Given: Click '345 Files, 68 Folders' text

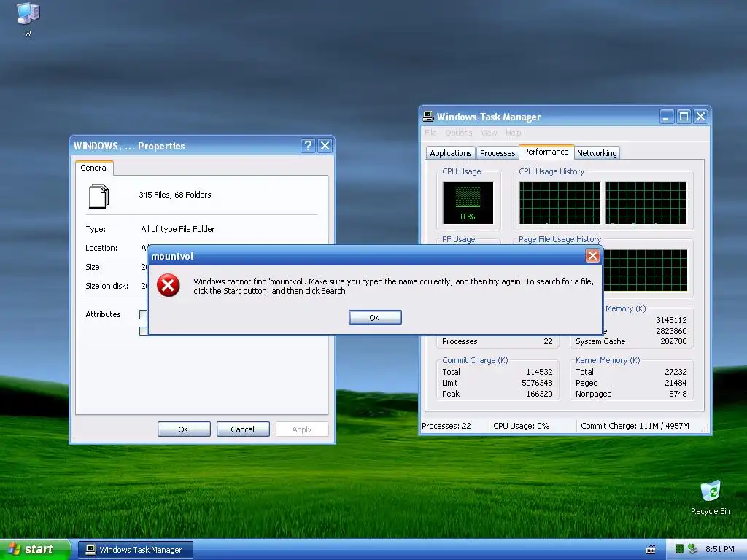Looking at the screenshot, I should pos(175,194).
